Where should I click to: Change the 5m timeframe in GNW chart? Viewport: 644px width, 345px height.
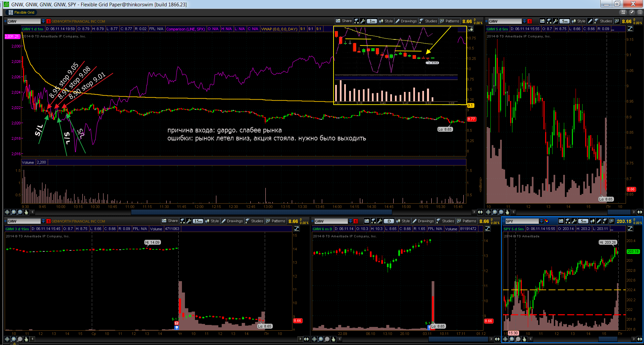point(565,21)
